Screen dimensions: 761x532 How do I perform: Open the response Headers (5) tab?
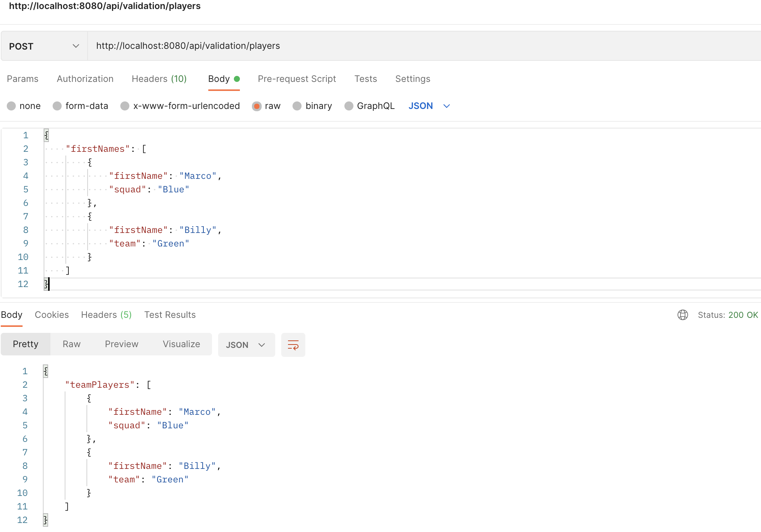(x=106, y=315)
